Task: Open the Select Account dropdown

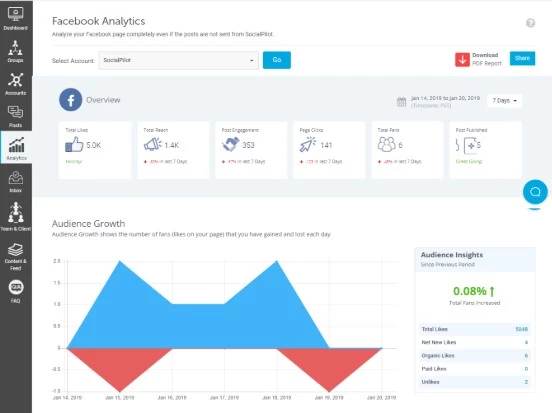Action: (x=178, y=60)
